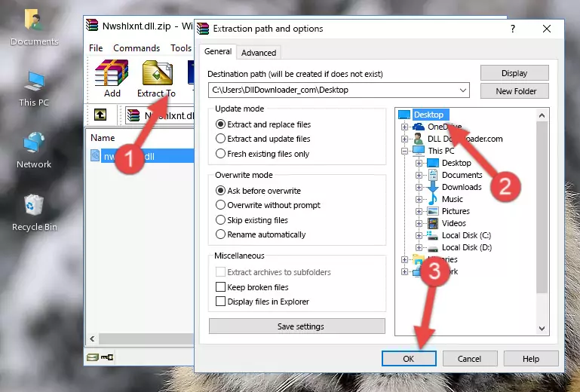Select Rename automatically option
Image resolution: width=580 pixels, height=392 pixels.
[220, 234]
